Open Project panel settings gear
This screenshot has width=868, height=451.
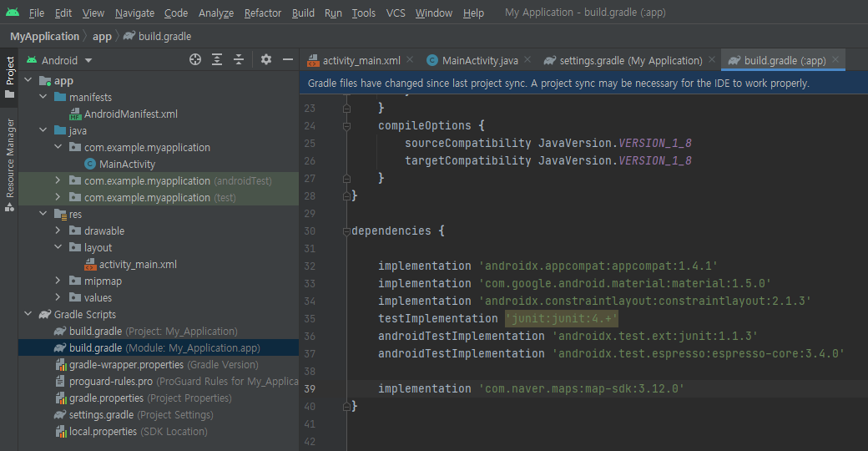pyautogui.click(x=266, y=59)
